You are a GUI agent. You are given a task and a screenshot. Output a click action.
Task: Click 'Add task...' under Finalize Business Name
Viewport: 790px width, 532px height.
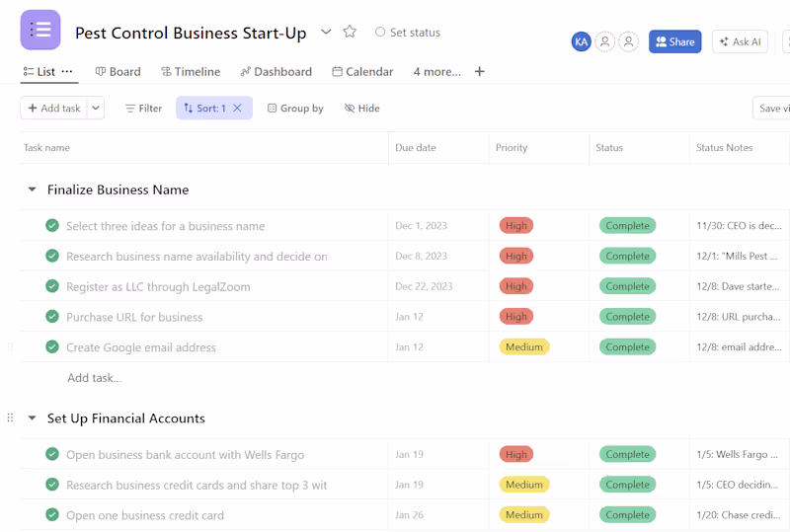click(94, 378)
